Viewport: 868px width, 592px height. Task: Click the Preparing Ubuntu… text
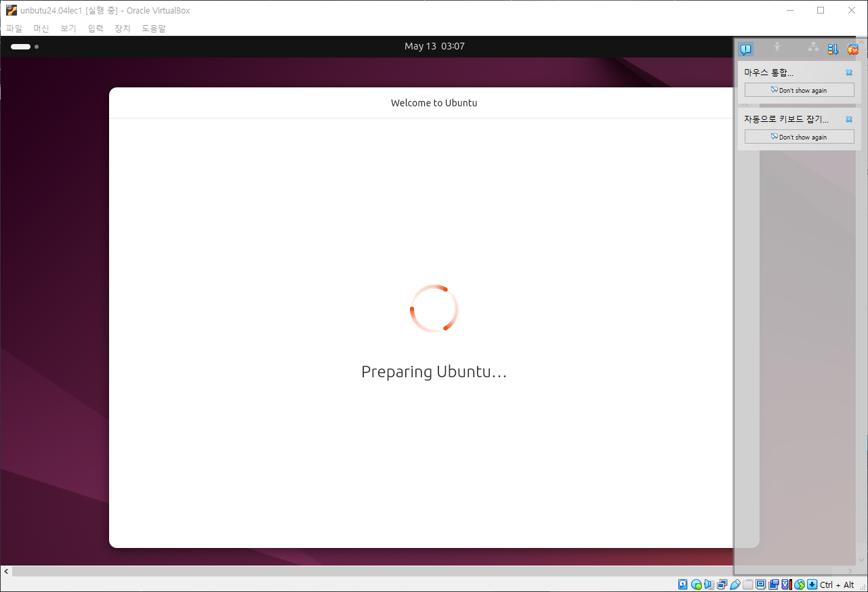(x=434, y=372)
